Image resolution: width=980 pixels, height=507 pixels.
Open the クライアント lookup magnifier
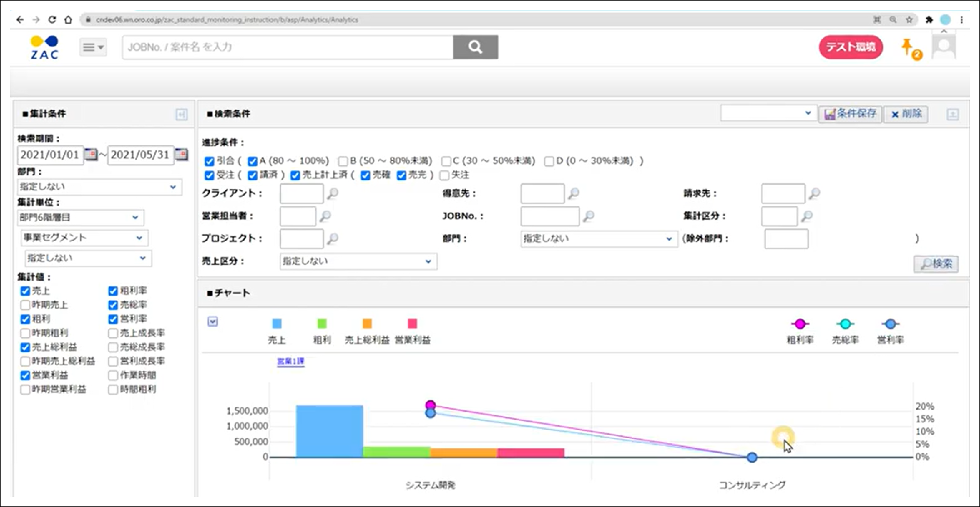point(333,195)
